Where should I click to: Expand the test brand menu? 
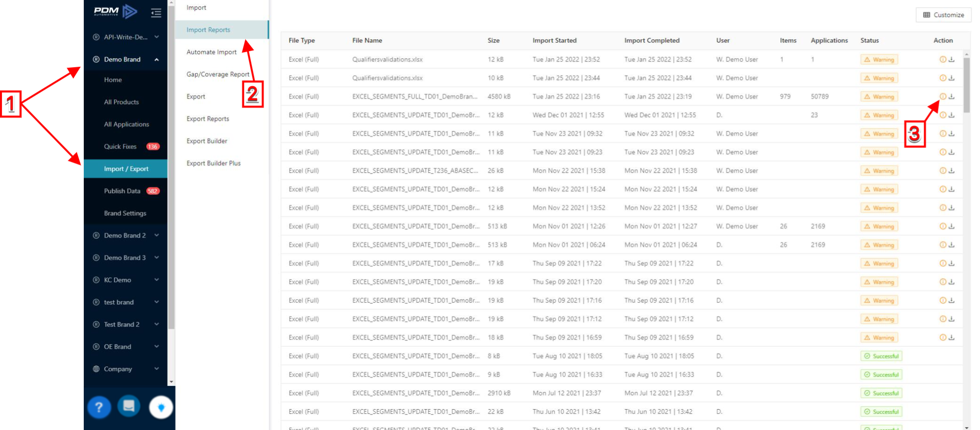point(157,302)
